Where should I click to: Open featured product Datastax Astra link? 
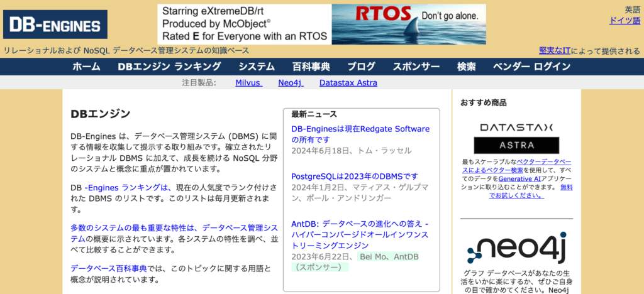pyautogui.click(x=348, y=83)
